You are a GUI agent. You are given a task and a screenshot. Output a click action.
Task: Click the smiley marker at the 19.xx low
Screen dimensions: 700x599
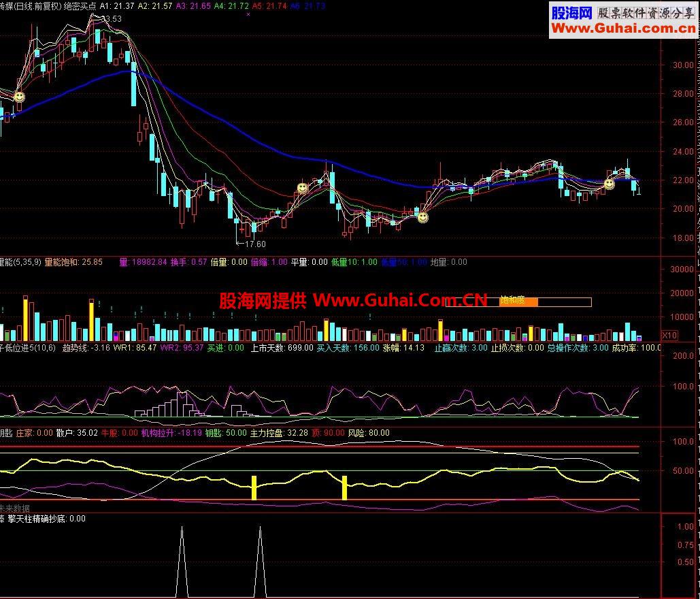pyautogui.click(x=422, y=218)
